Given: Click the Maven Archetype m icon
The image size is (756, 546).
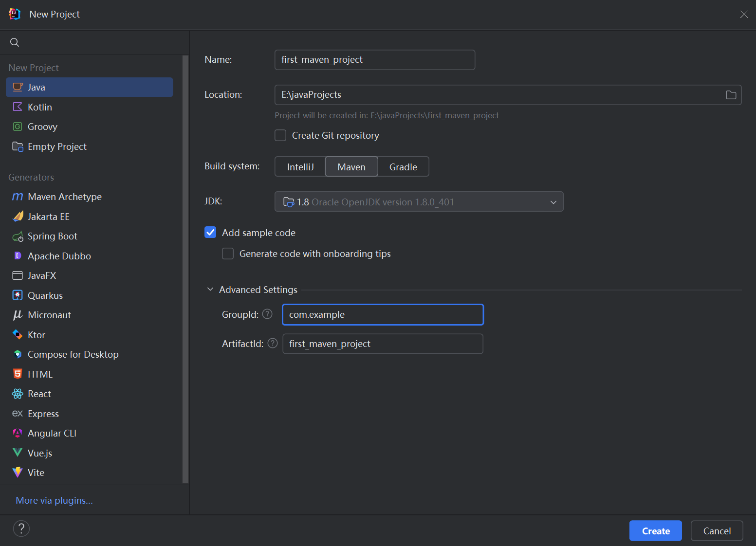Looking at the screenshot, I should pyautogui.click(x=18, y=197).
